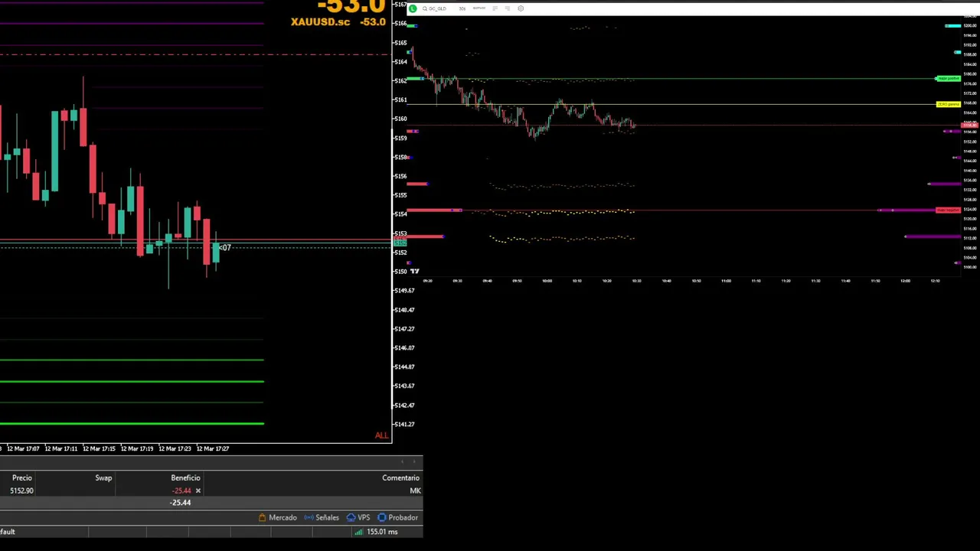This screenshot has width=980, height=551.
Task: Click the XAUUSD.sc symbol label
Action: (x=320, y=21)
